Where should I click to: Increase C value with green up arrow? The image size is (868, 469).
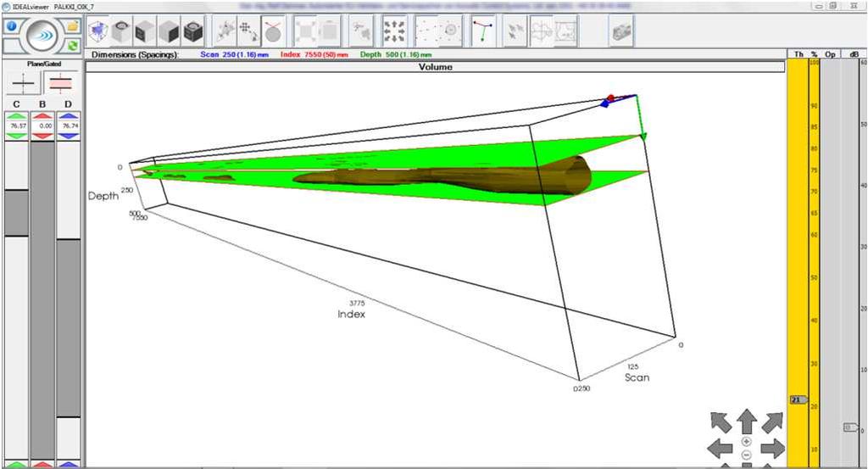[17, 116]
